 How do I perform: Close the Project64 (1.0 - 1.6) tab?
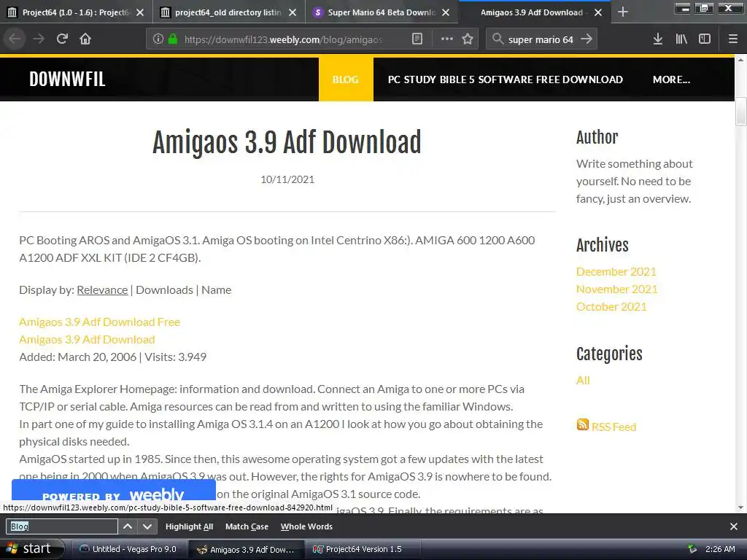pos(140,12)
